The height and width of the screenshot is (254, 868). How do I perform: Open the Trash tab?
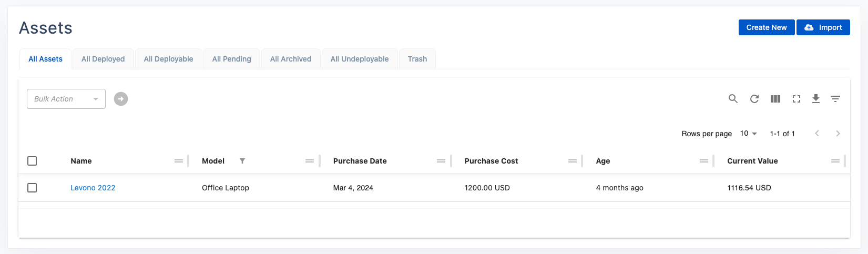pos(417,59)
